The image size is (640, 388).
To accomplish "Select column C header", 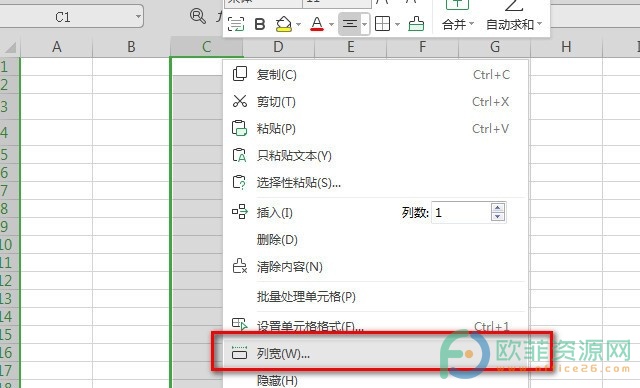I will 207,47.
